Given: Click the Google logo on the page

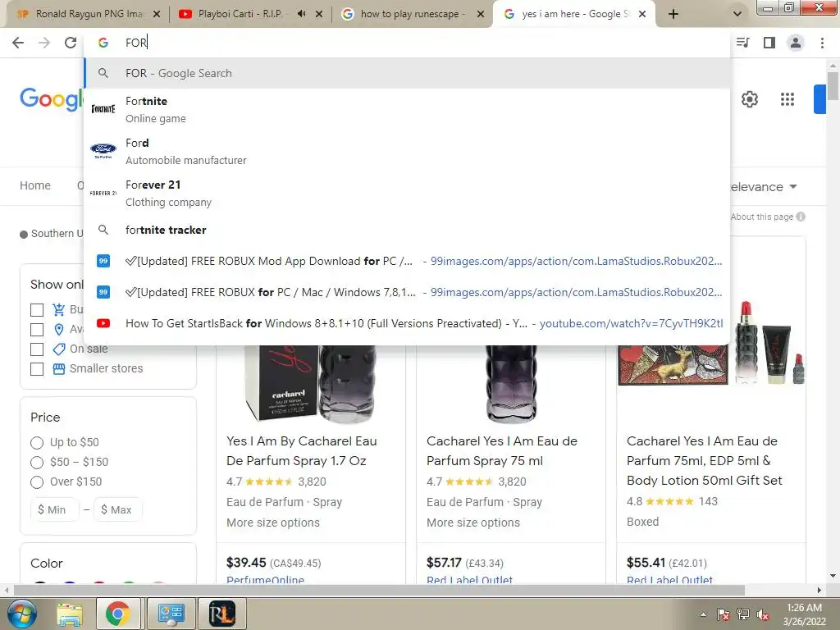Looking at the screenshot, I should pyautogui.click(x=52, y=99).
